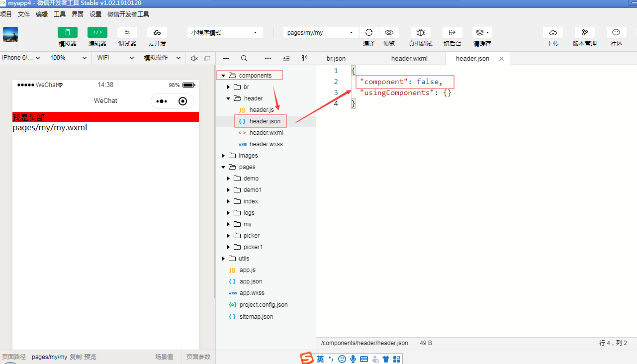
Task: Open the WiFi network dropdown
Action: click(x=115, y=58)
